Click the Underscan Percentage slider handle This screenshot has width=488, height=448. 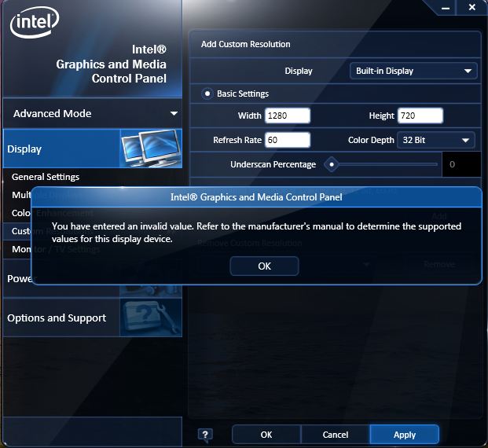(332, 164)
